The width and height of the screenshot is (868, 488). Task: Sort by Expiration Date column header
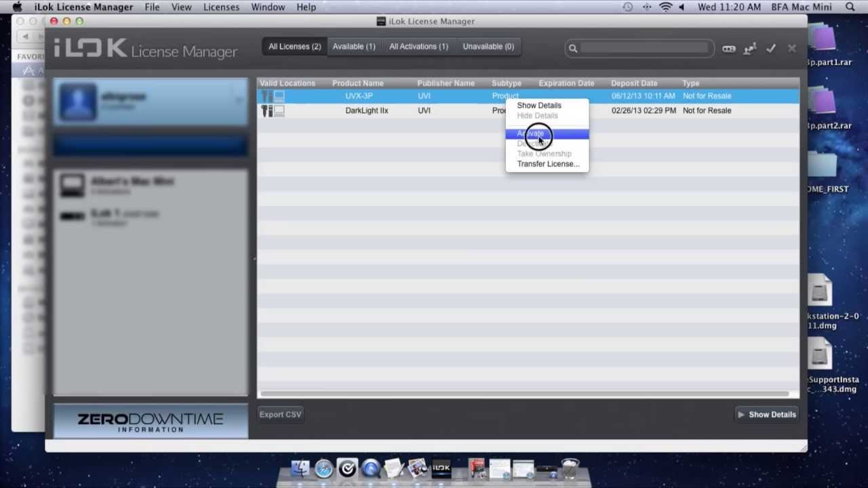[566, 83]
